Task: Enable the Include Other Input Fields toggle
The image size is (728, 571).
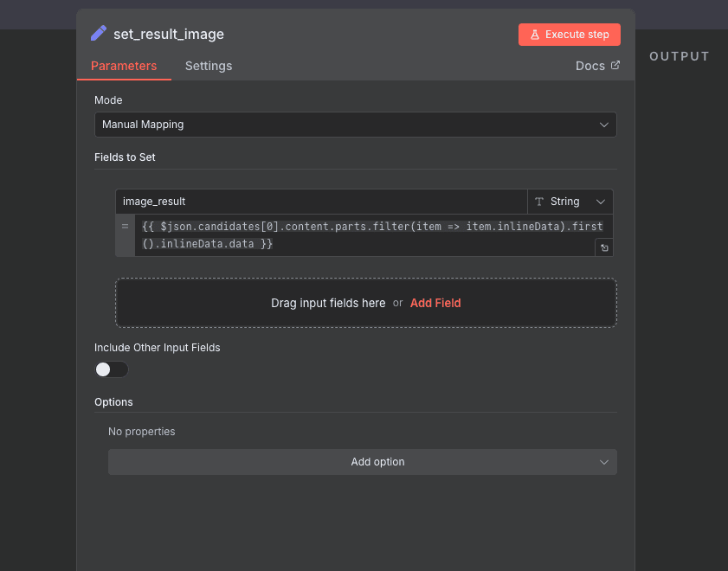Action: 112,369
